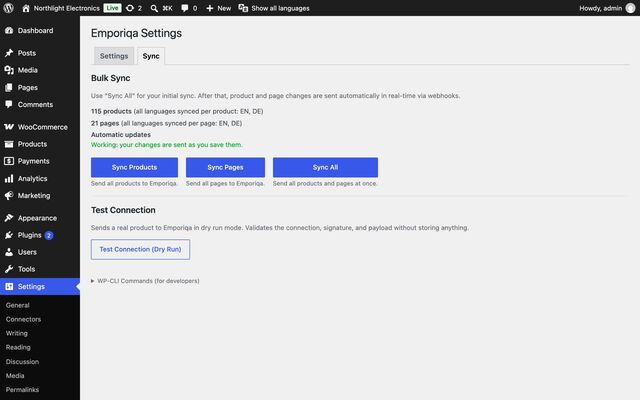
Task: Click the Posts pushpin icon
Action: pyautogui.click(x=9, y=53)
